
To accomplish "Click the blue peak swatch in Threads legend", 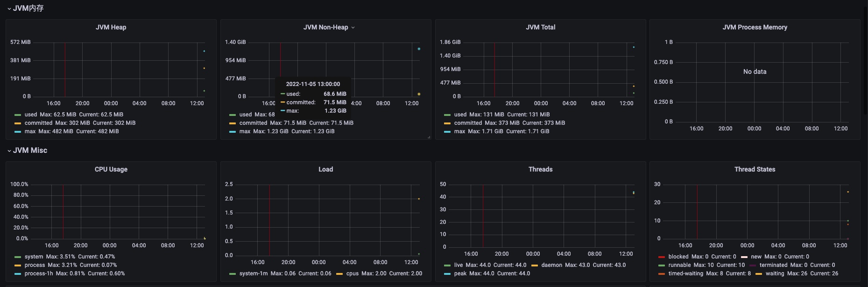I will click(x=447, y=274).
